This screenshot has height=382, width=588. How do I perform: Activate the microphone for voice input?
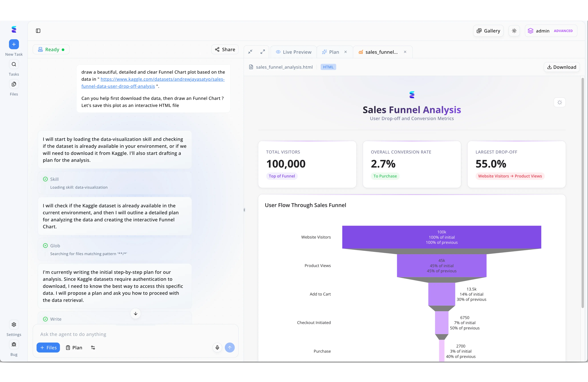point(217,347)
